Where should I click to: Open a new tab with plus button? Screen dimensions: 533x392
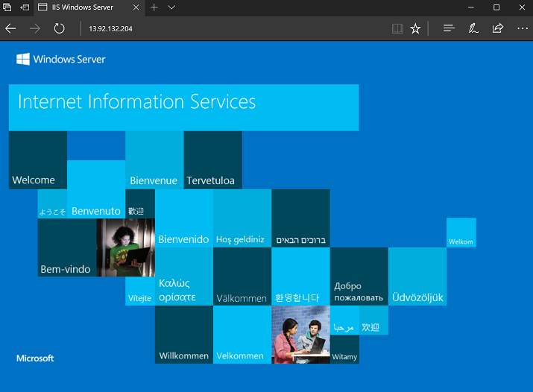click(x=154, y=7)
